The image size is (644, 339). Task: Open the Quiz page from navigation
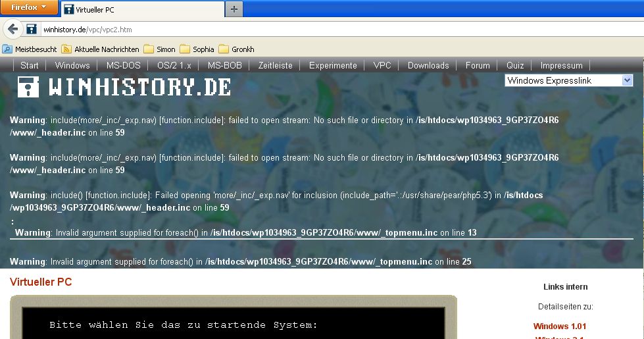[x=514, y=65]
